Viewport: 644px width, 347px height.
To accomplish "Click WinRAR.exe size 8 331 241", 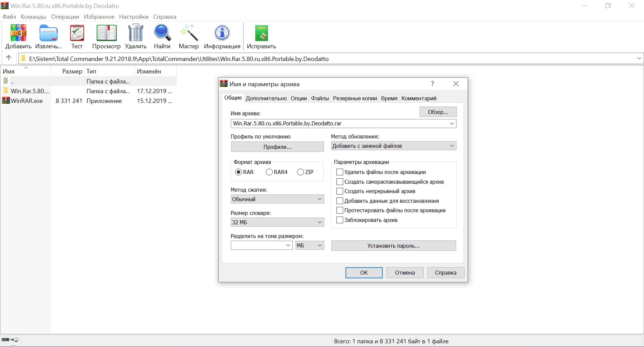I will pos(69,101).
